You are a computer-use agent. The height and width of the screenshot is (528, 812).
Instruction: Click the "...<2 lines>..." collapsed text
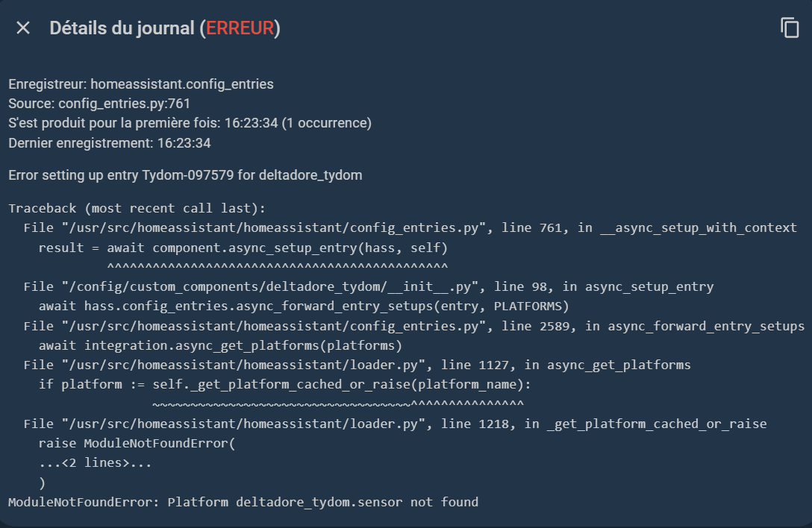click(x=95, y=463)
